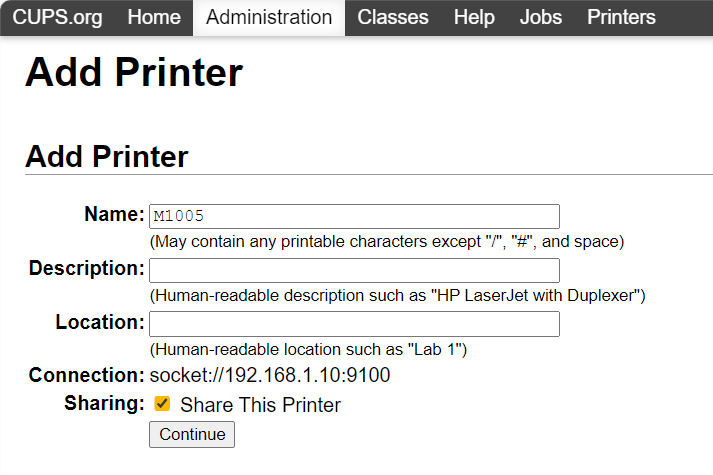This screenshot has width=713, height=475.
Task: Open the Help tab
Action: (474, 17)
